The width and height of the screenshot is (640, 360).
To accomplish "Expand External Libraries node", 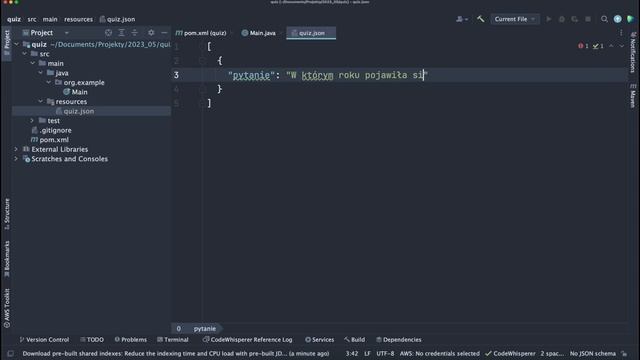I will [x=16, y=149].
